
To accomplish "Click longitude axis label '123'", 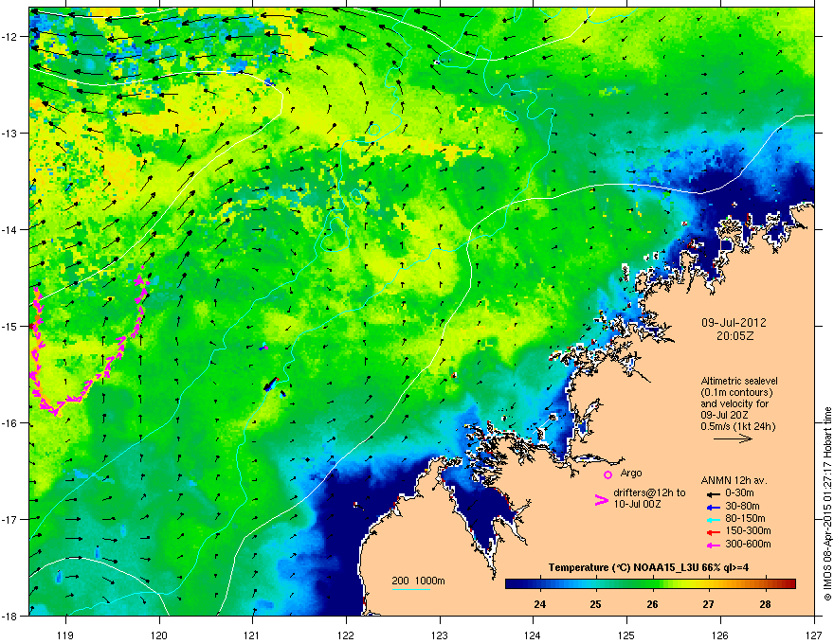I will pos(440,635).
